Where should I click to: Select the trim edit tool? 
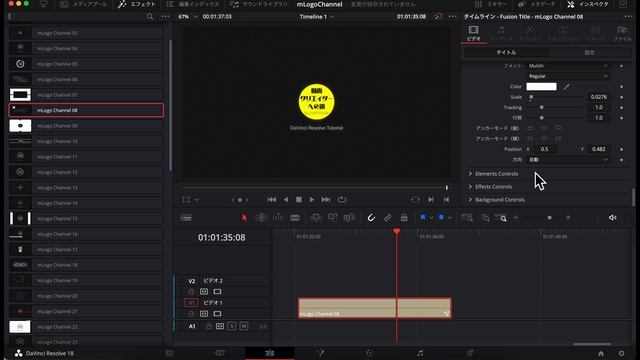click(x=261, y=218)
